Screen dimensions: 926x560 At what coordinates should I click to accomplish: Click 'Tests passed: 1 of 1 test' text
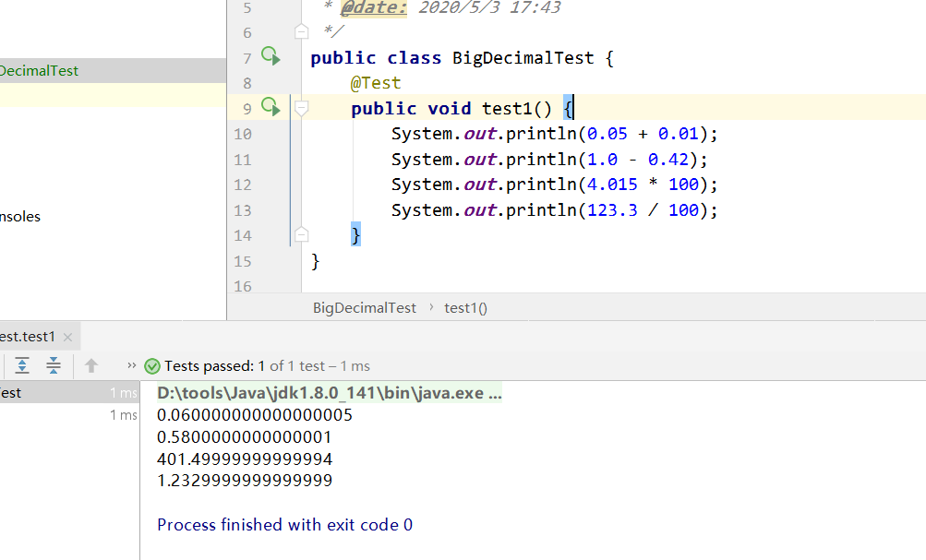click(x=245, y=366)
